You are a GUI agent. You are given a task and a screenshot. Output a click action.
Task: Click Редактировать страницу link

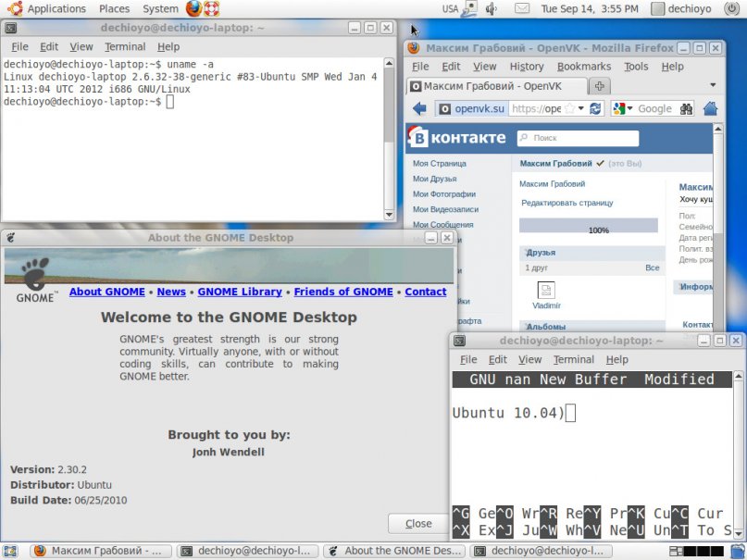[x=567, y=203]
